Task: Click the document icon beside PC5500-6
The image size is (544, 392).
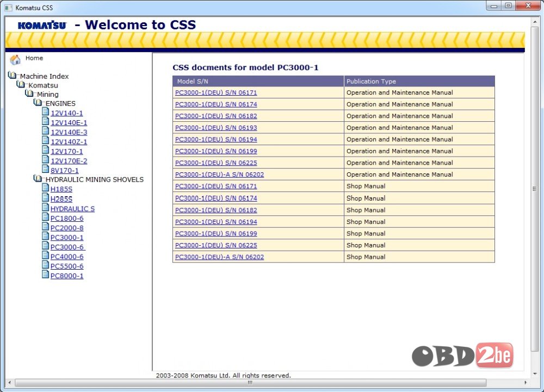Action: (46, 265)
